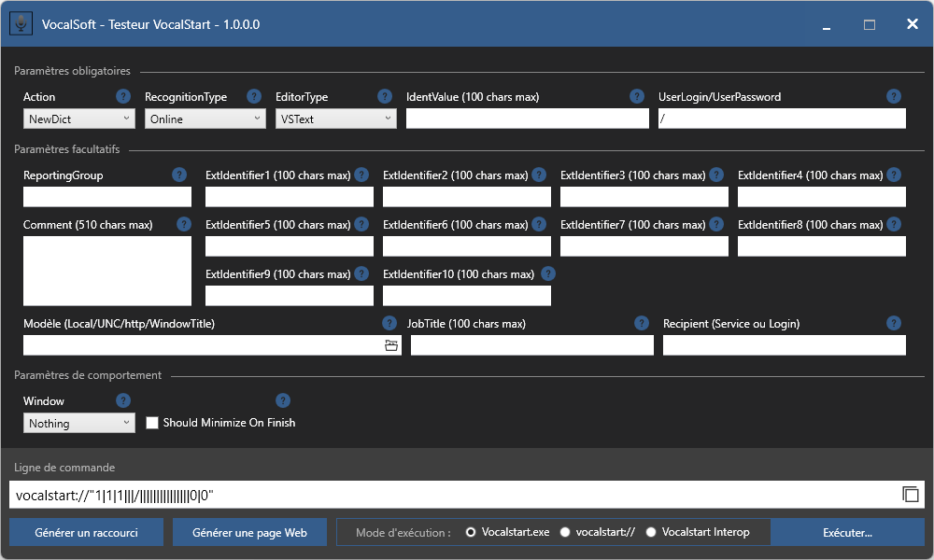This screenshot has width=934, height=560.
Task: Select the Vocalstart.exe execution mode
Action: point(471,532)
